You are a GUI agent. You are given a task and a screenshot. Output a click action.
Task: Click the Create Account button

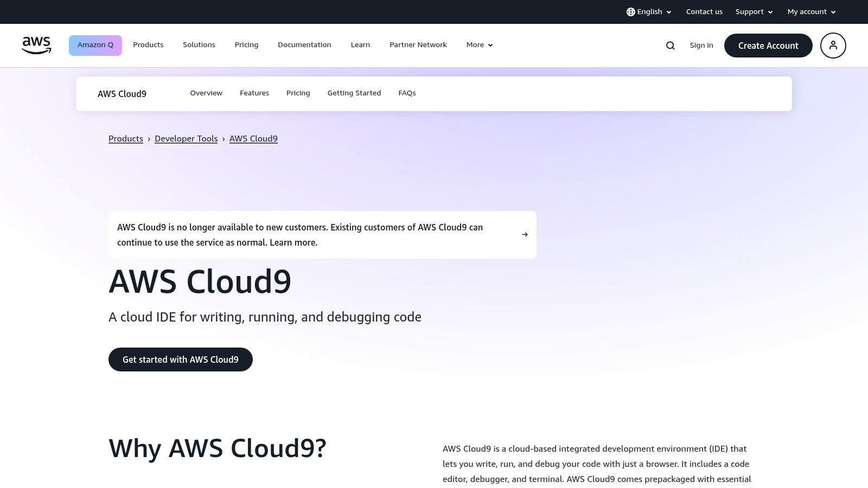[768, 46]
